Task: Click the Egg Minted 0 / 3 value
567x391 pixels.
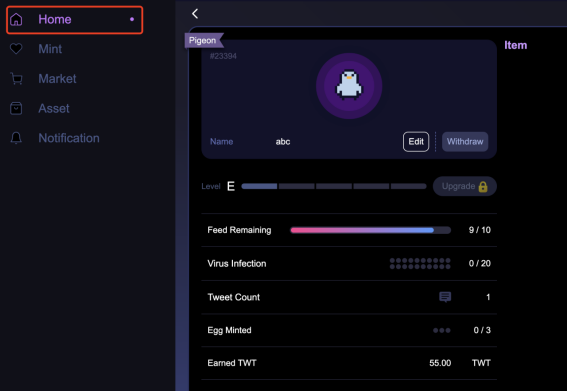Action: (x=482, y=330)
